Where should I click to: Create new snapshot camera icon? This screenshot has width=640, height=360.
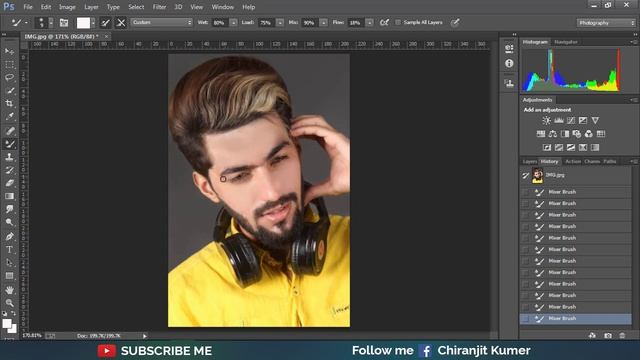click(x=608, y=336)
